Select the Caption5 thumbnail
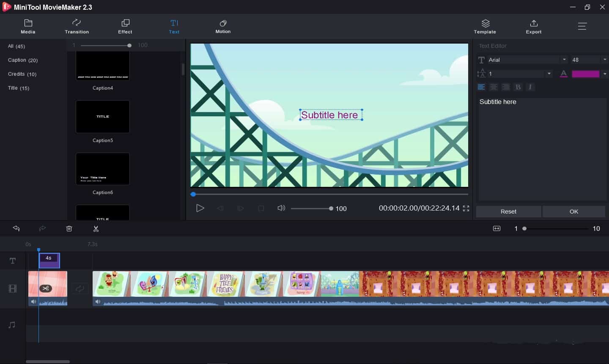Screen dimensions: 609x364 [x=103, y=117]
